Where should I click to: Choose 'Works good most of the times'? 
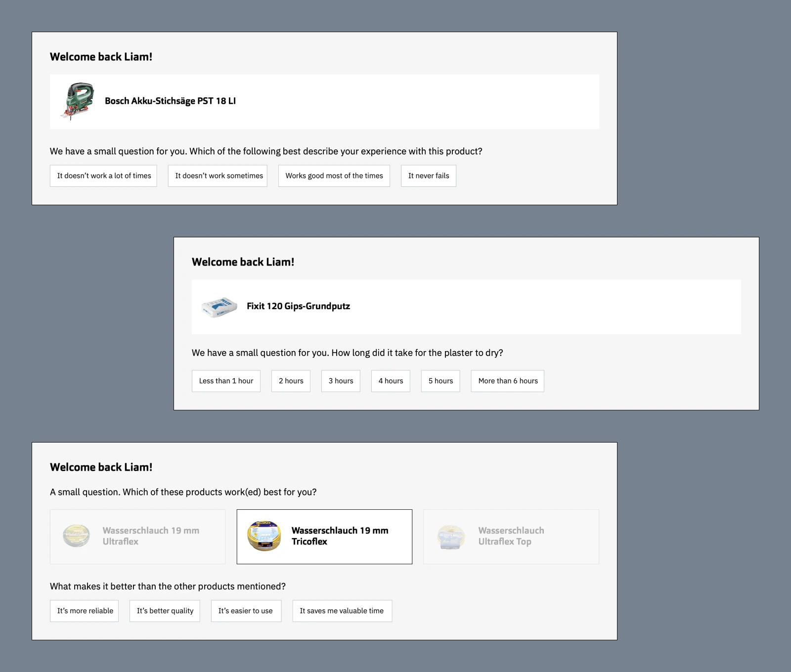334,176
